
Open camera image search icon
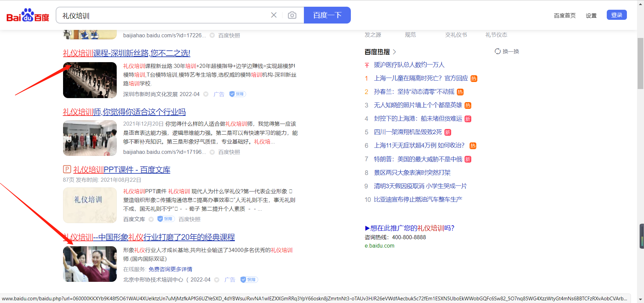coord(292,15)
